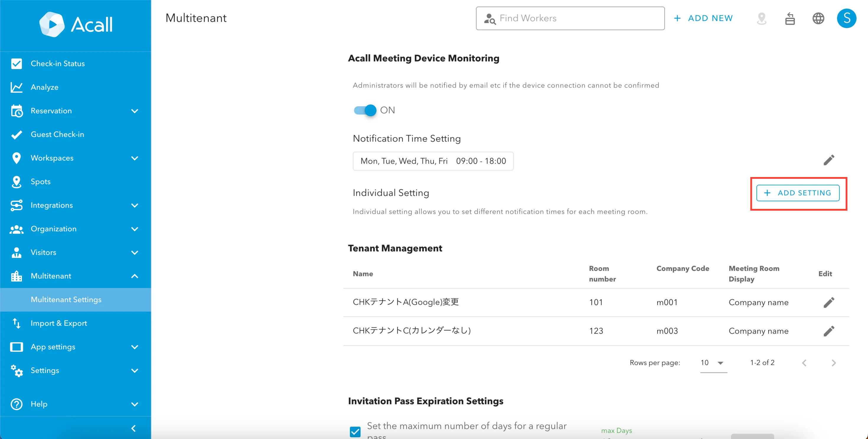The width and height of the screenshot is (868, 439).
Task: Click the location pin icon in header
Action: pos(761,19)
